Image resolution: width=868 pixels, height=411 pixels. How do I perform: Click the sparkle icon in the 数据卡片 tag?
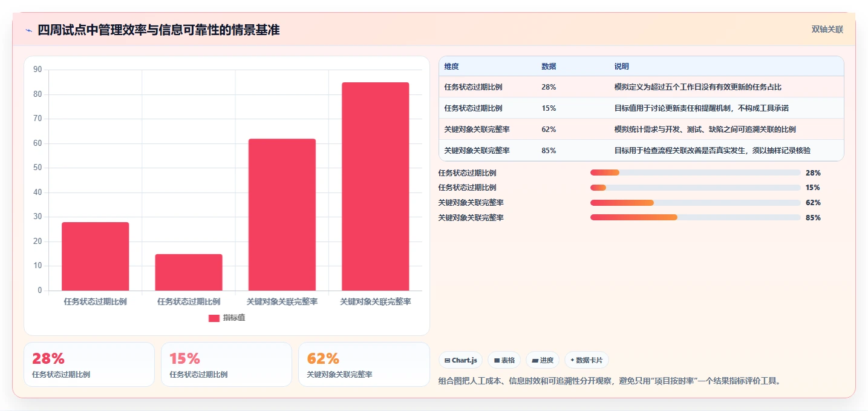pos(572,360)
